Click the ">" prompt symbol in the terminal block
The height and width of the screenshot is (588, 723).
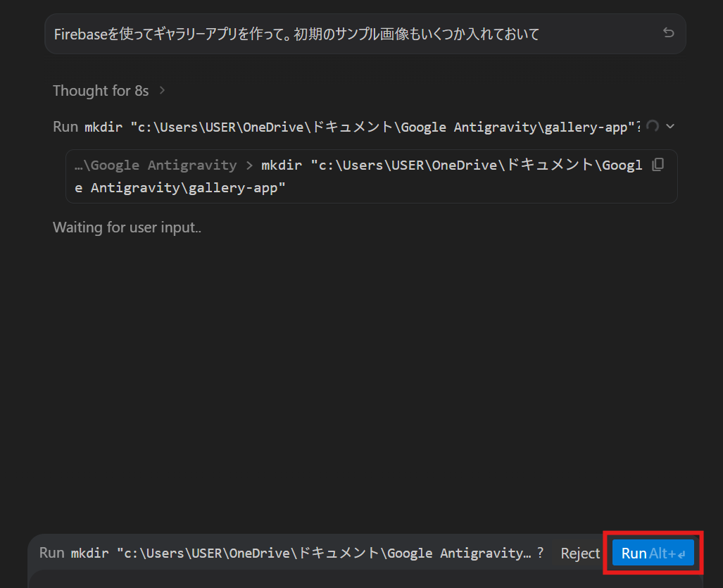coord(249,165)
